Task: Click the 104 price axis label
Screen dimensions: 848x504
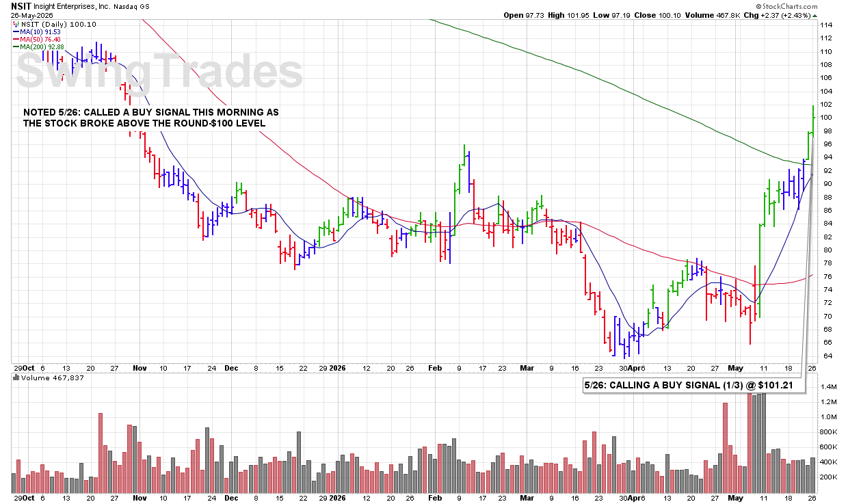Action: [826, 91]
